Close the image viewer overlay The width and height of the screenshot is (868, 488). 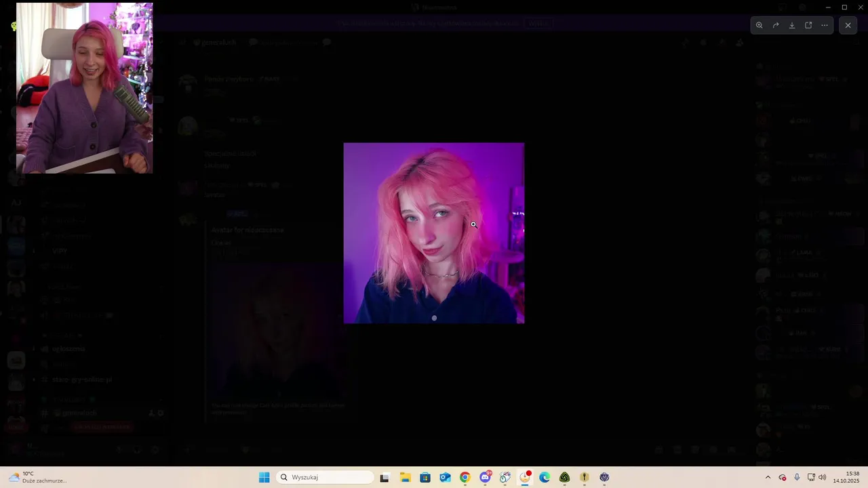point(848,25)
